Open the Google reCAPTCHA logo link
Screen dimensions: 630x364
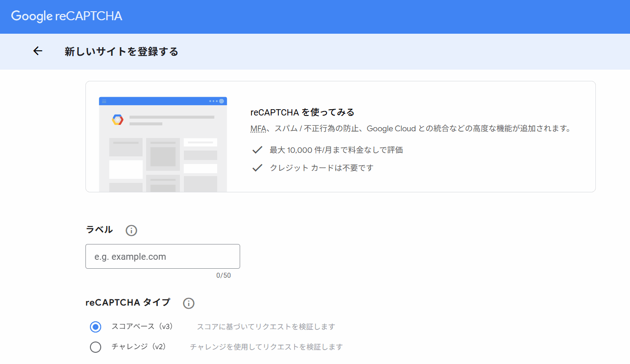(x=67, y=16)
